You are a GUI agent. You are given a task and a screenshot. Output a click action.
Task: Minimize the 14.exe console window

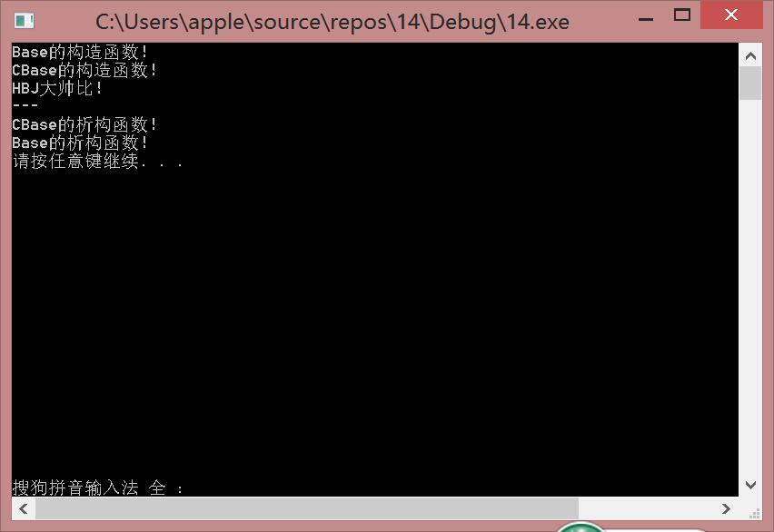(646, 19)
